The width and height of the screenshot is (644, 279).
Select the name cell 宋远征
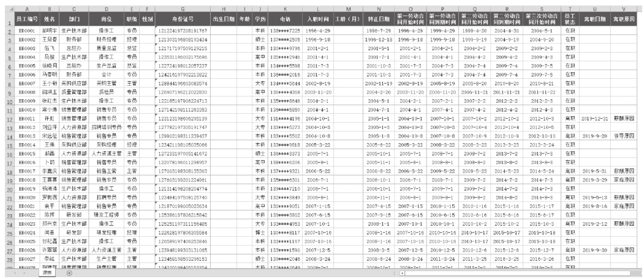49,136
